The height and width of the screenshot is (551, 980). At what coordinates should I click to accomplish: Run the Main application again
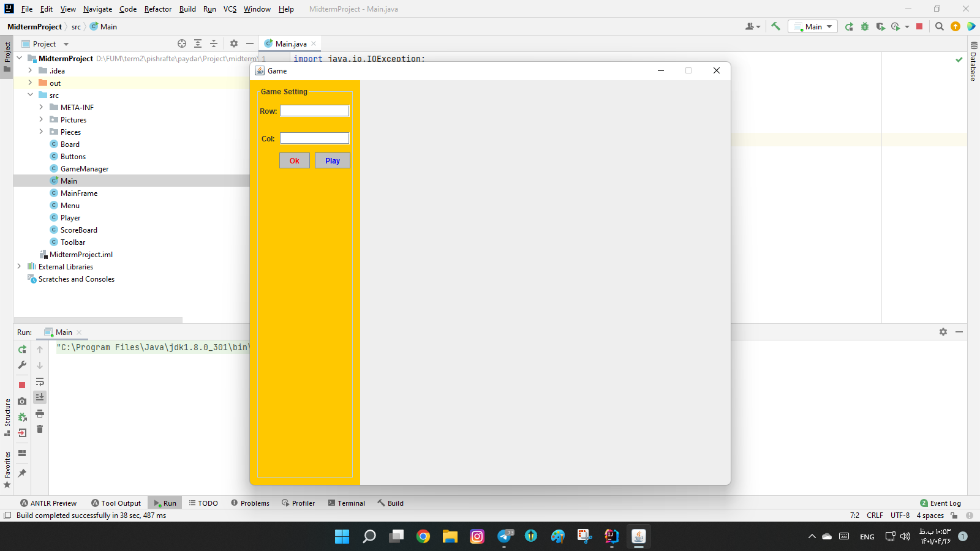[849, 26]
